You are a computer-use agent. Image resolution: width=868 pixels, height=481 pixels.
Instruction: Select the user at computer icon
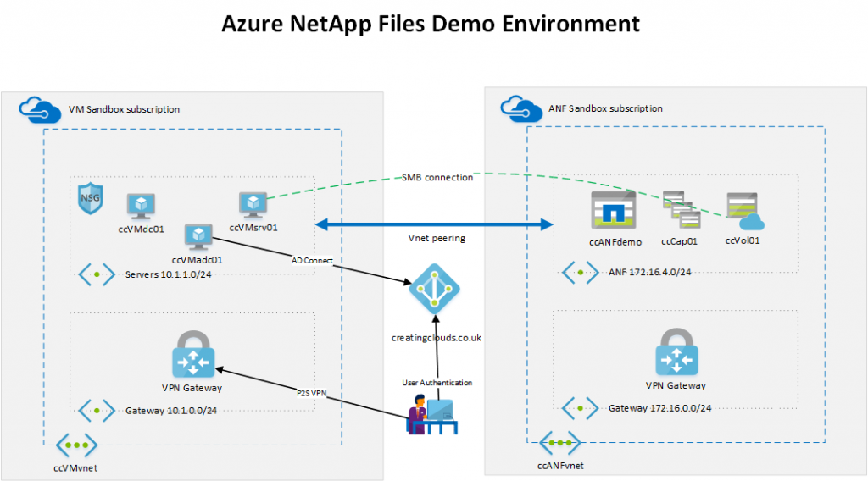(431, 415)
